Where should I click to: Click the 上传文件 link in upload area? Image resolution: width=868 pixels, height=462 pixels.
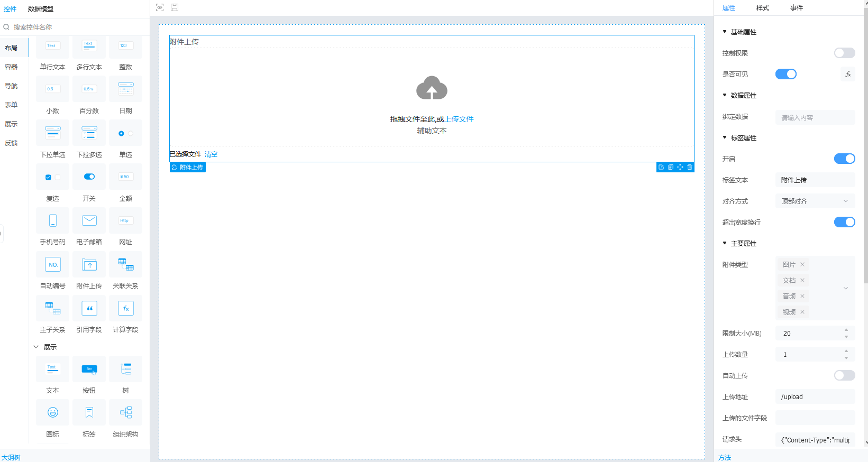coord(459,119)
